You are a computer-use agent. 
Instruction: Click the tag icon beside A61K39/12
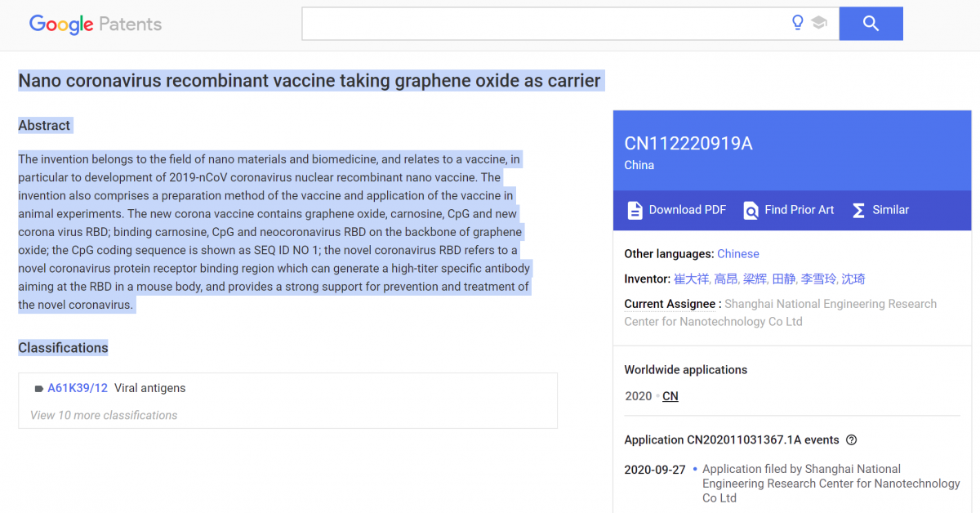click(38, 389)
